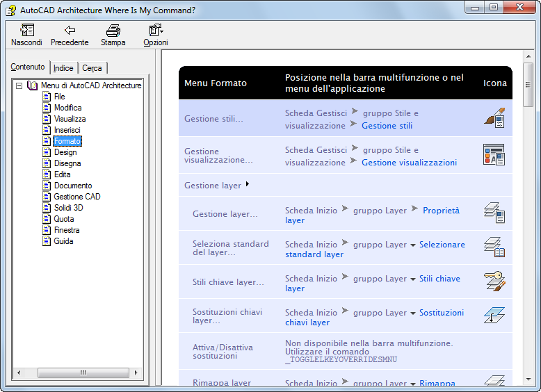Open the Solidi 3D topic
This screenshot has height=392, width=541.
point(69,208)
